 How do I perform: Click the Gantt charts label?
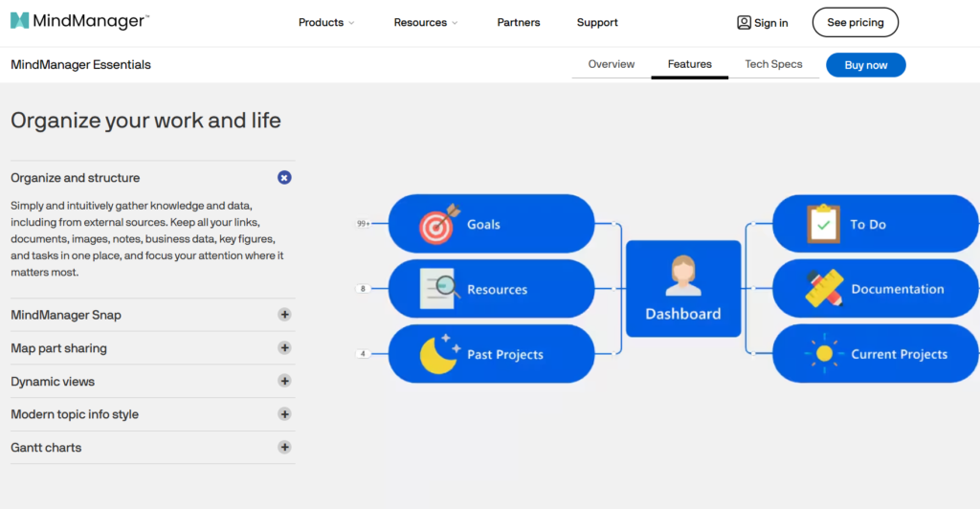click(46, 447)
